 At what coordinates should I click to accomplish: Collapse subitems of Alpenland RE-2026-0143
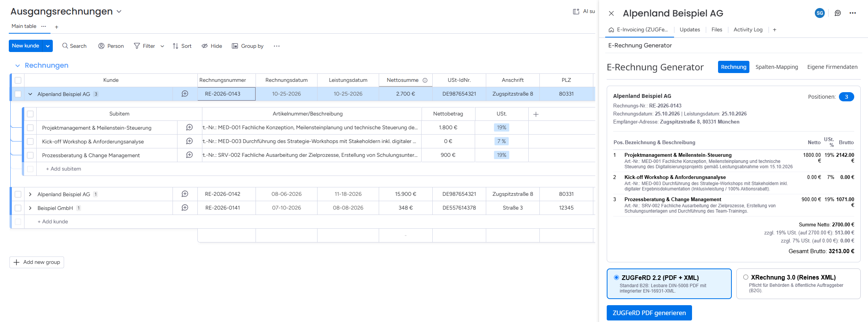coord(30,94)
